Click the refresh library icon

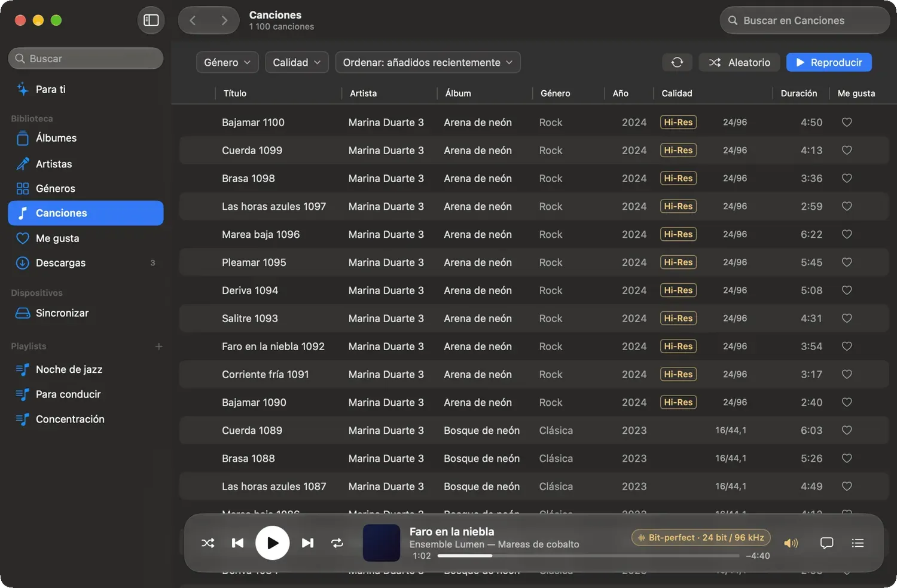pyautogui.click(x=677, y=62)
